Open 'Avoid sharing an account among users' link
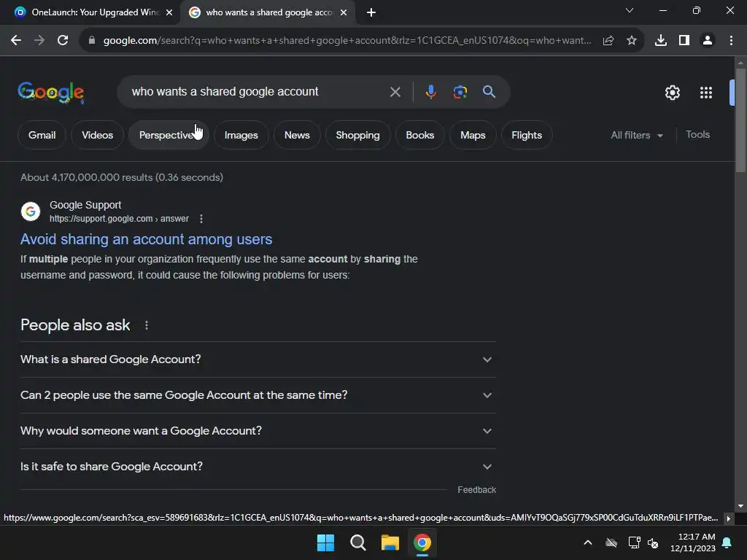The height and width of the screenshot is (560, 747). (x=146, y=239)
